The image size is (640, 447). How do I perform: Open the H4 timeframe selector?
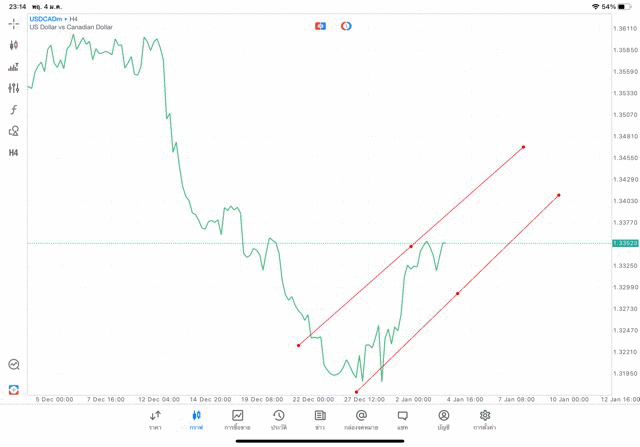point(13,153)
